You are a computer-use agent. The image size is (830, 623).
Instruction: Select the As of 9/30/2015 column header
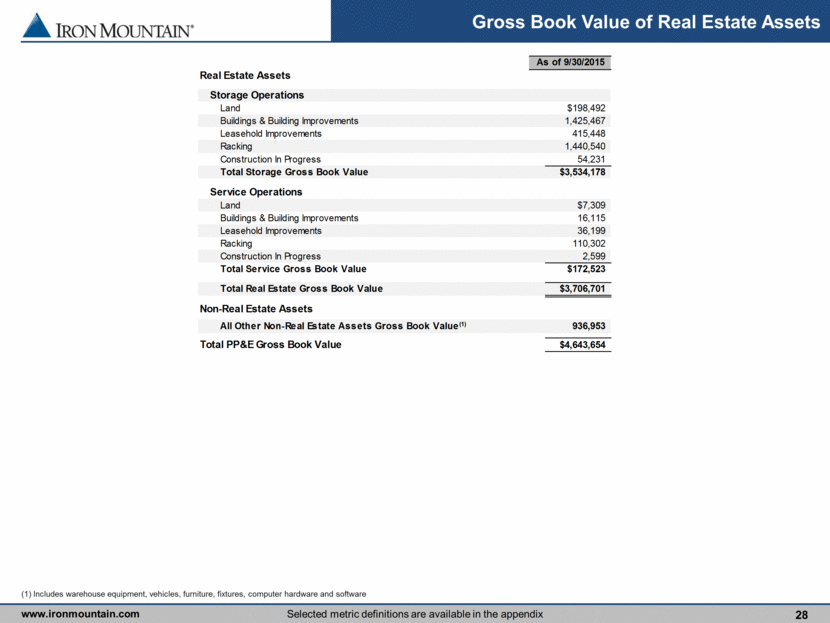tap(570, 63)
